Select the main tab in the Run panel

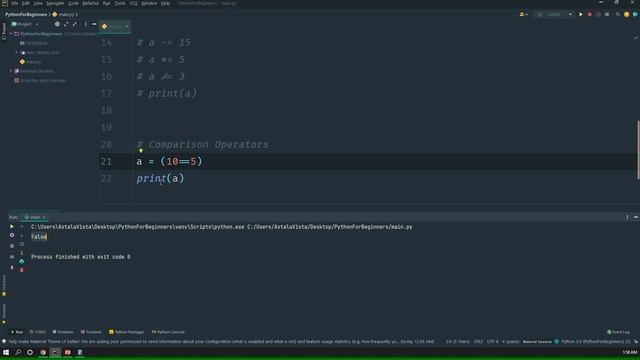[35, 217]
